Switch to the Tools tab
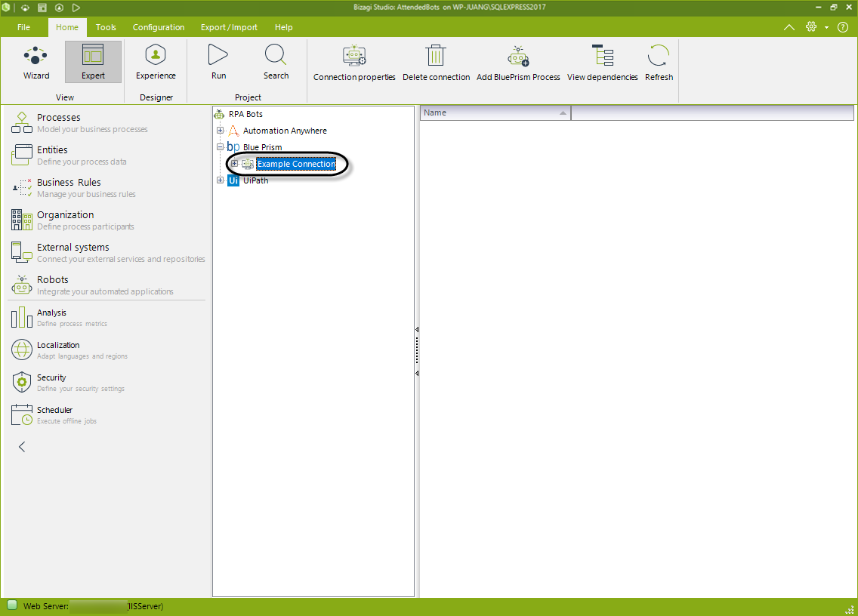 click(106, 27)
